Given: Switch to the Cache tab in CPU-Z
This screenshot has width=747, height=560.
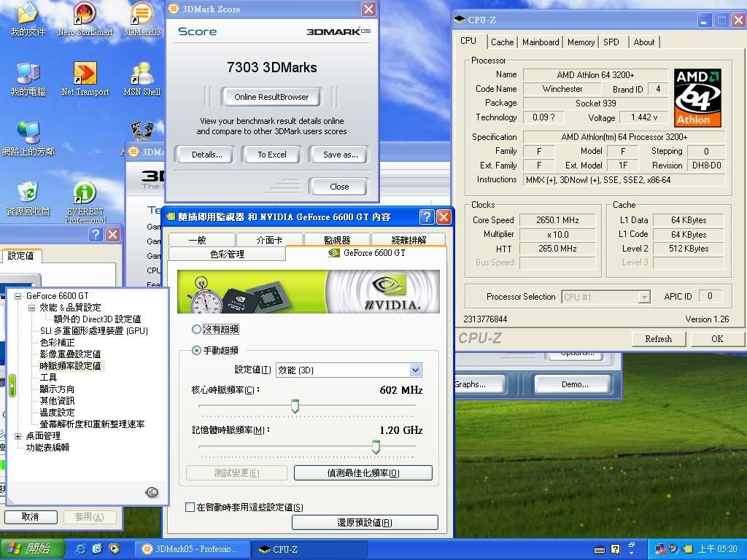Looking at the screenshot, I should click(502, 42).
